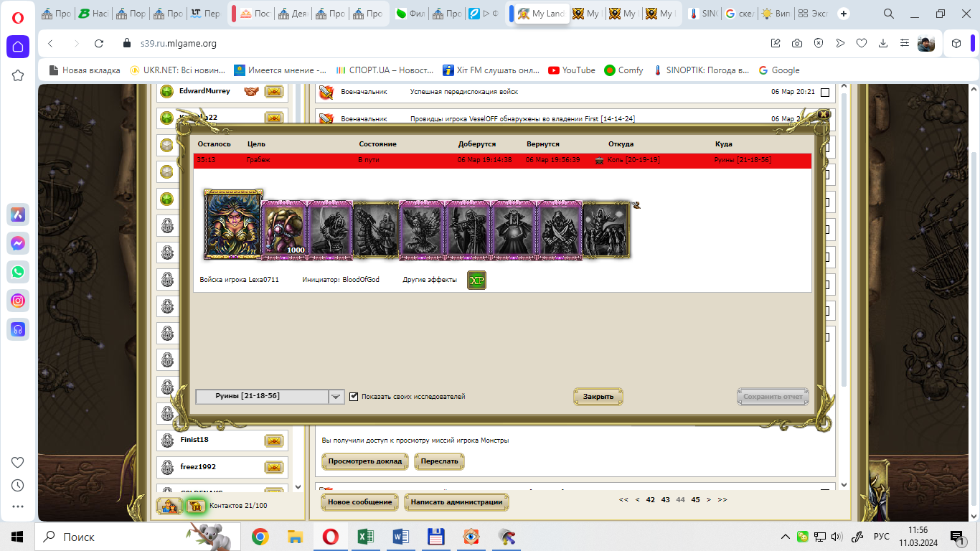Screen dimensions: 980x551
Task: Select the hero portrait thumbnail
Action: tap(233, 225)
